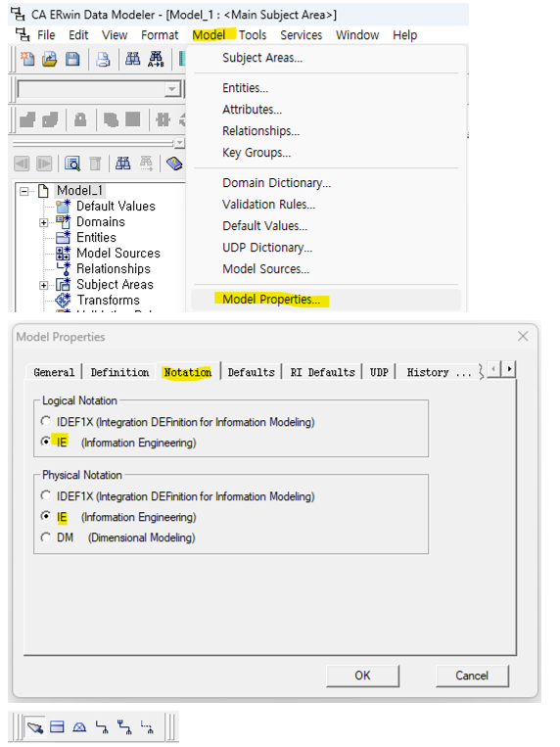Save the model with the floppy disk icon
This screenshot has width=560, height=747.
click(72, 59)
